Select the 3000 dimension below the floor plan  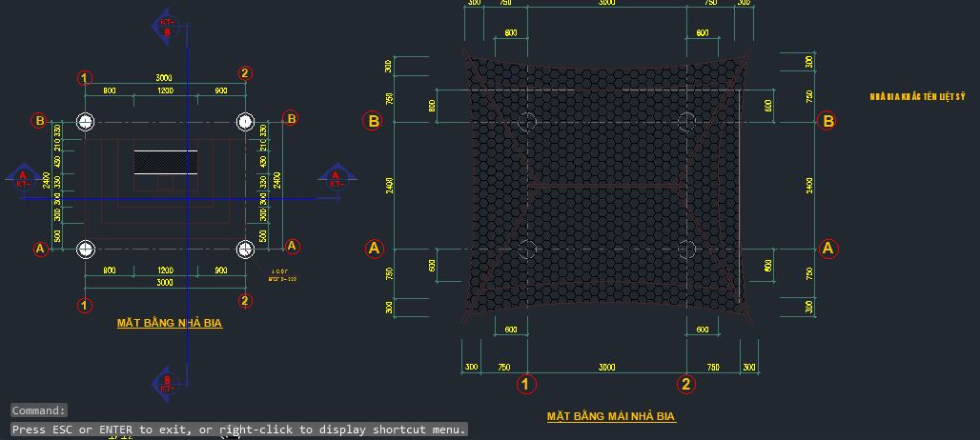pos(165,283)
